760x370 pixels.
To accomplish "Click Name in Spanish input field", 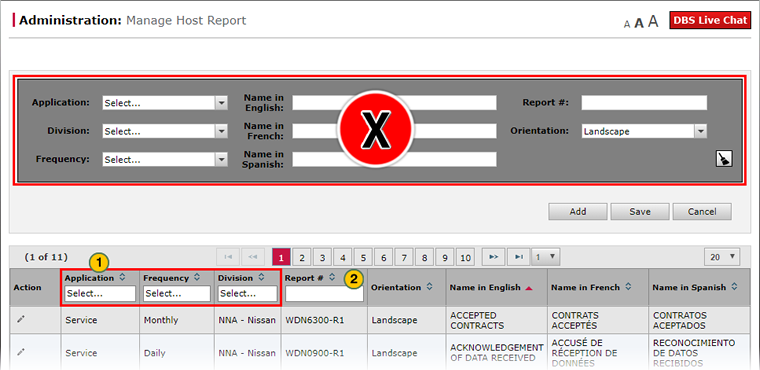I will (394, 160).
